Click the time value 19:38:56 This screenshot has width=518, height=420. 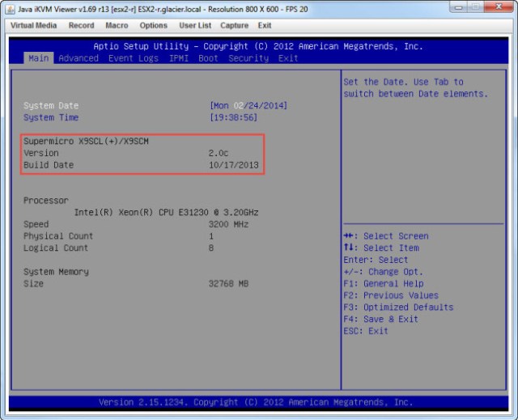pyautogui.click(x=233, y=117)
